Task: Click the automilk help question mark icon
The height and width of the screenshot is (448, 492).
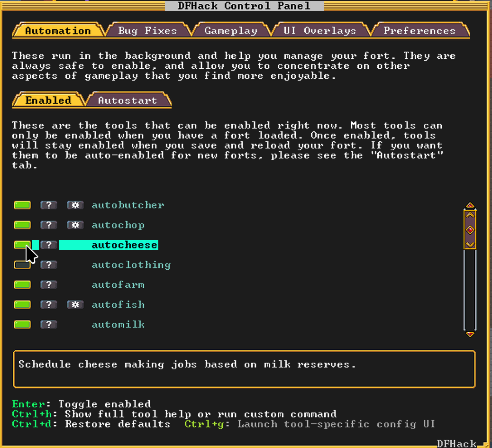Action: pyautogui.click(x=48, y=324)
